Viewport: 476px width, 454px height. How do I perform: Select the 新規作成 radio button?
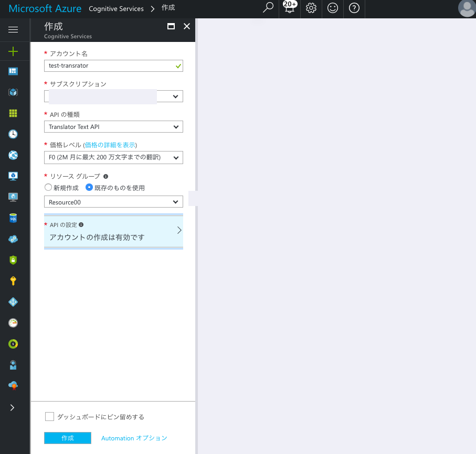pos(48,187)
